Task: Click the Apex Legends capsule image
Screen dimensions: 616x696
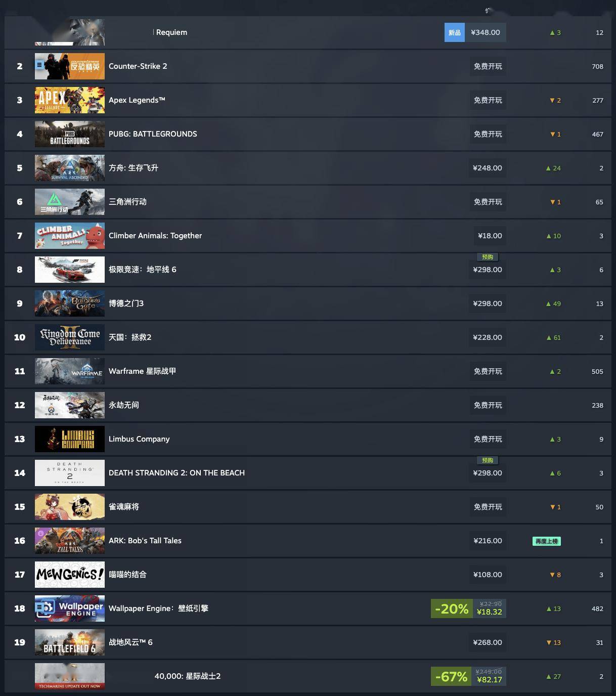Action: (x=70, y=100)
